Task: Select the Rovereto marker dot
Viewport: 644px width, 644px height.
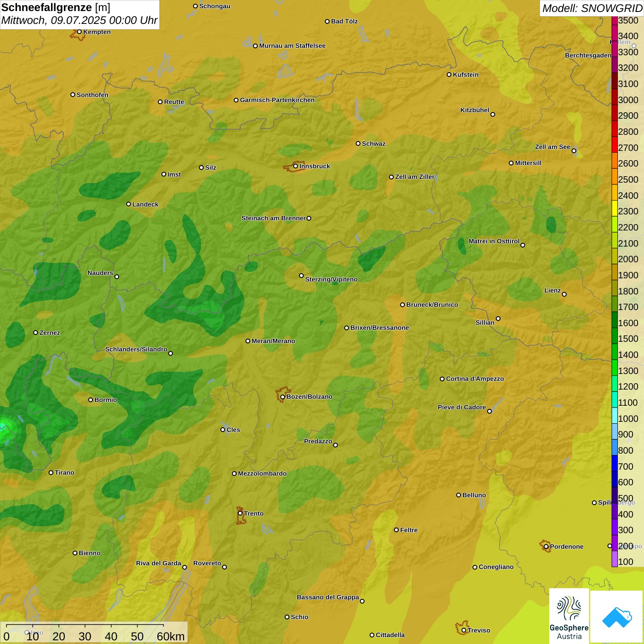Action: pos(224,567)
